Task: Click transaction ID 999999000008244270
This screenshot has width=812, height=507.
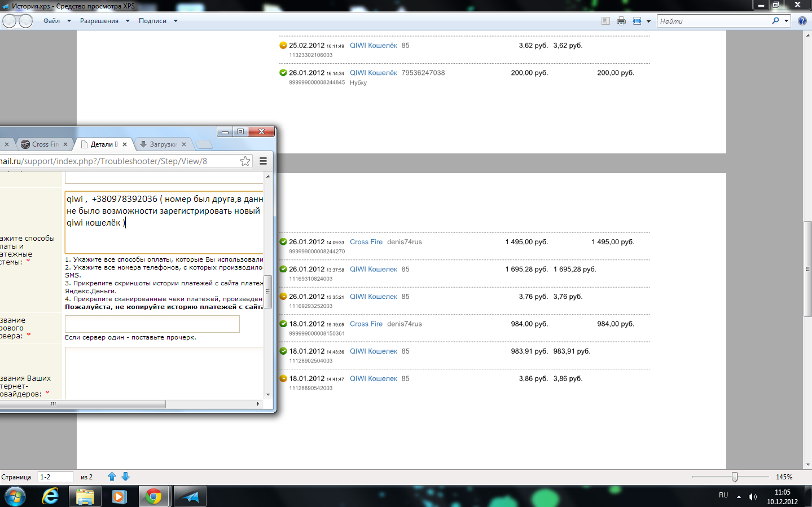Action: (317, 252)
